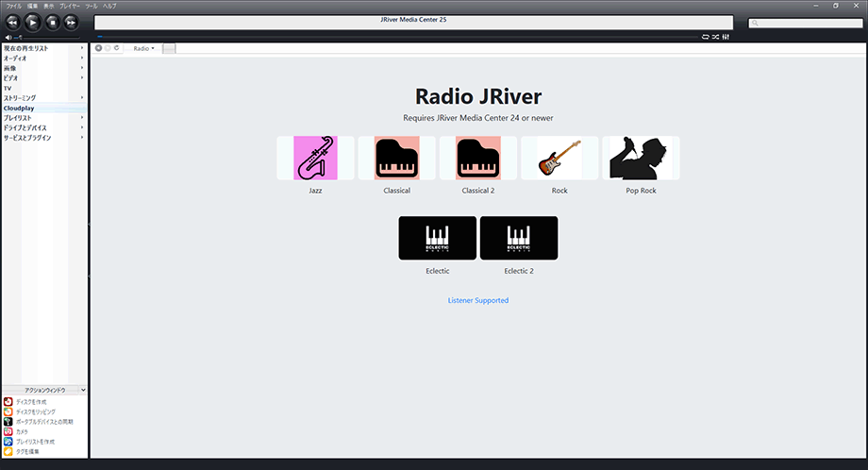Play the Pop Rock singer station thumbnail
This screenshot has width=868, height=470.
[641, 158]
